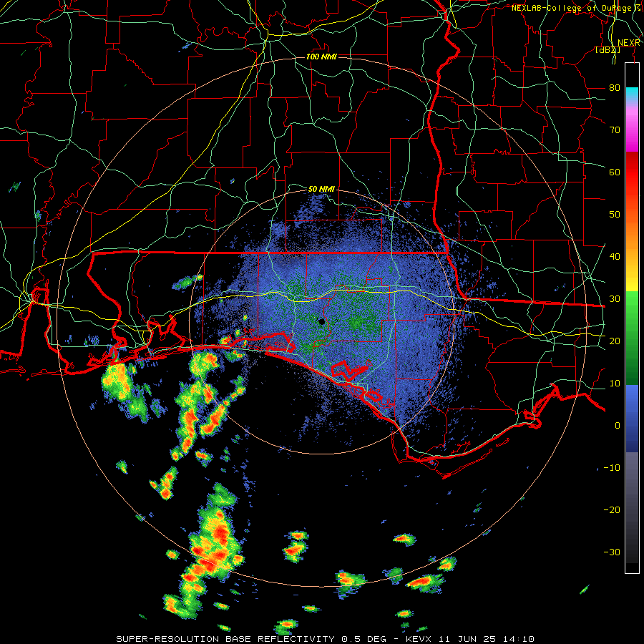Click the 60 value on the dBZ scale
The width and height of the screenshot is (644, 644).
(615, 172)
